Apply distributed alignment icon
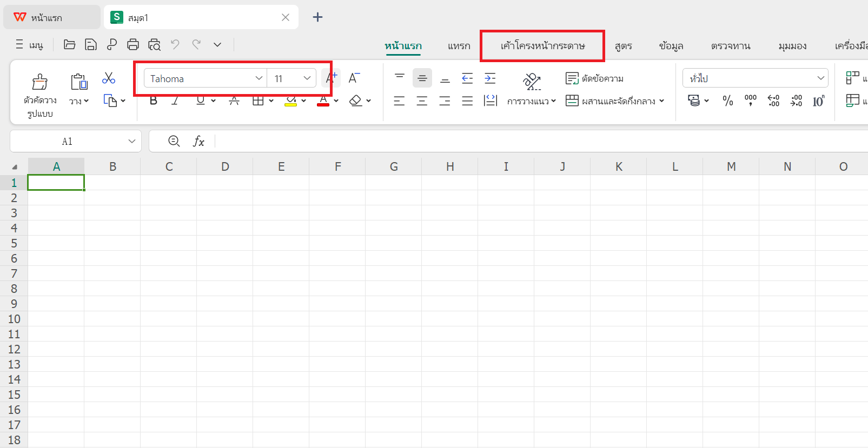This screenshot has width=868, height=448. coord(491,101)
